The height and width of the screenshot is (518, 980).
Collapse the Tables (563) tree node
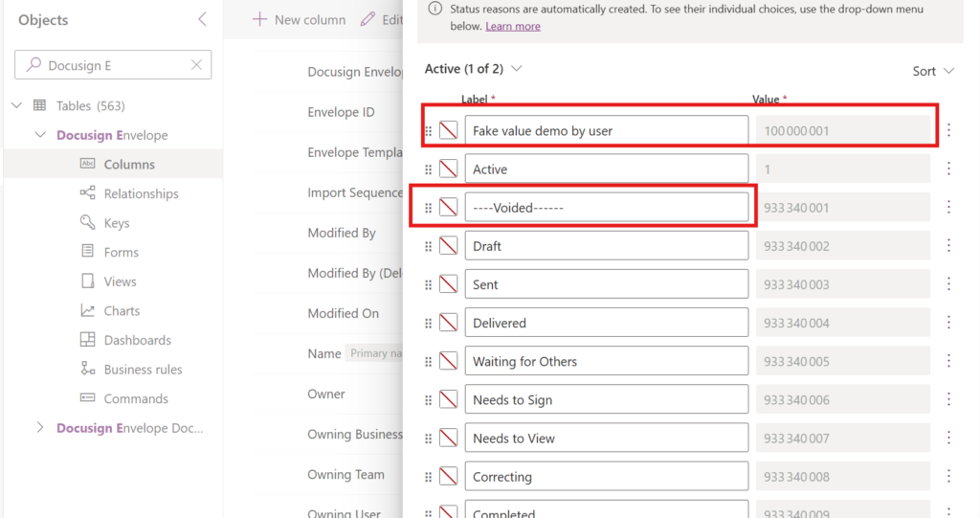tap(17, 105)
